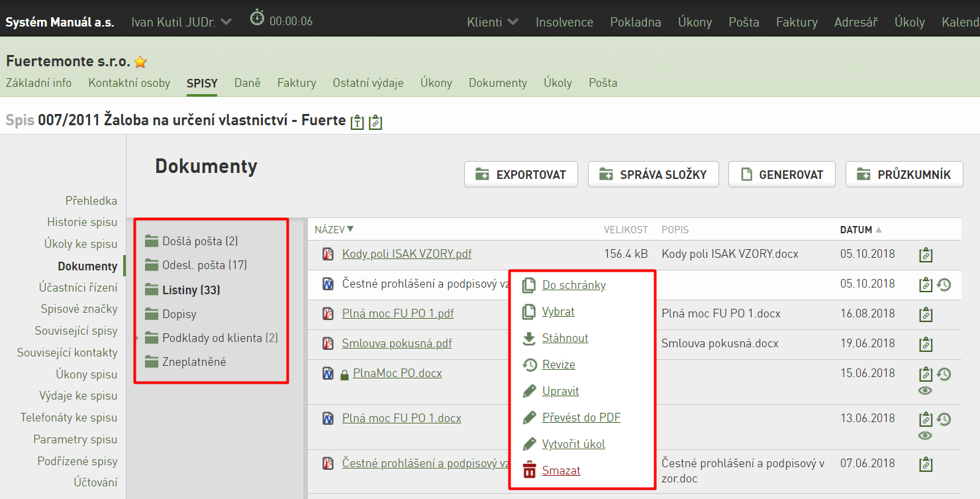Expand the Podklady od klienta folder arrow
980x499 pixels.
pos(138,338)
